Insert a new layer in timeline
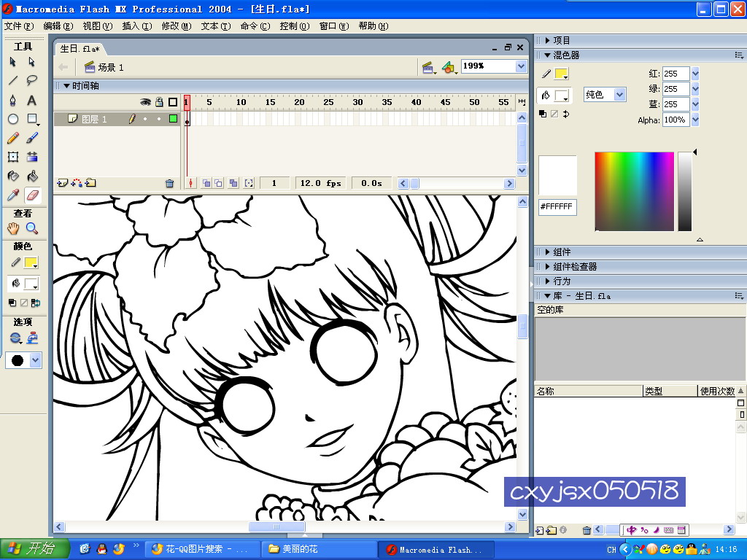Image resolution: width=747 pixels, height=560 pixels. coord(62,183)
